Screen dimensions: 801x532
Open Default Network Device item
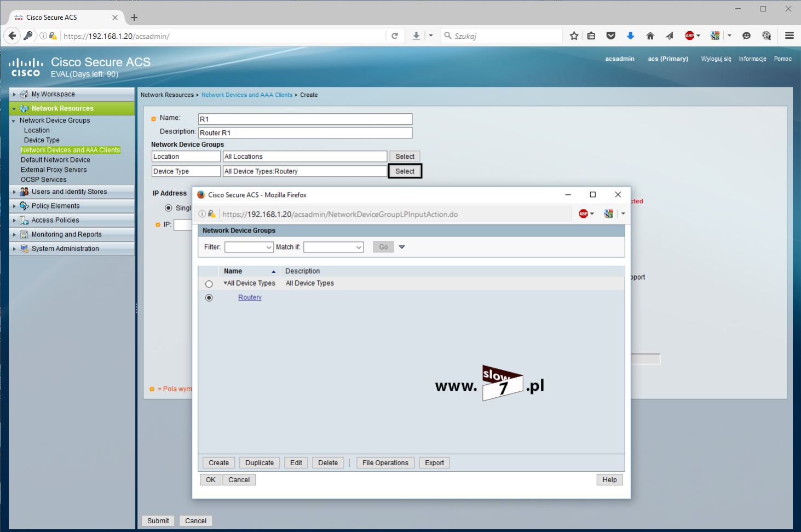[x=55, y=160]
